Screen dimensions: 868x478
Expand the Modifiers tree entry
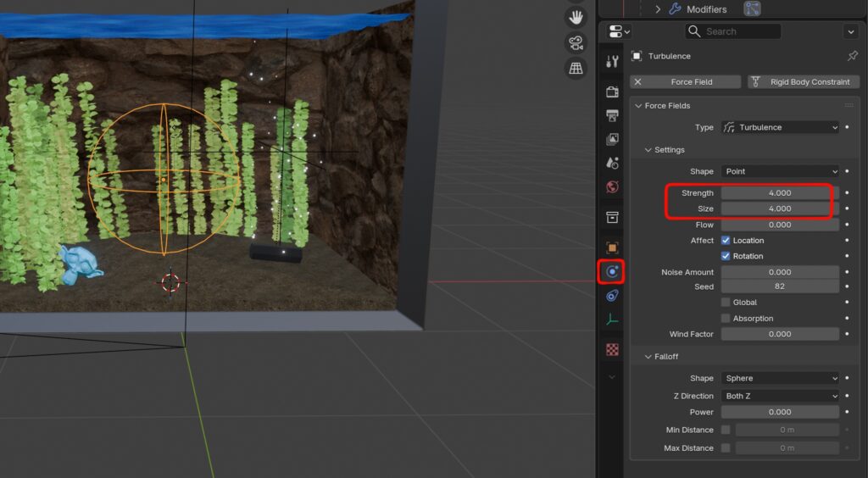pos(658,9)
